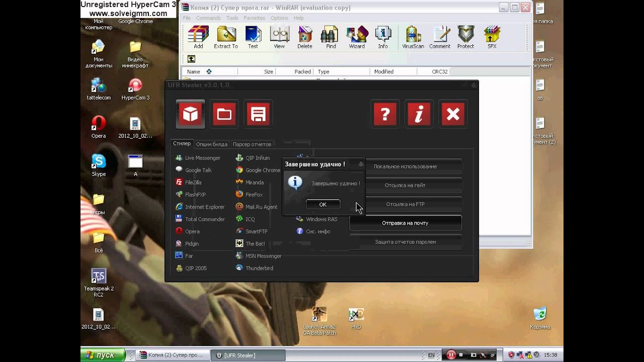Select the Skype desktop icon
The height and width of the screenshot is (362, 644).
[x=99, y=165]
